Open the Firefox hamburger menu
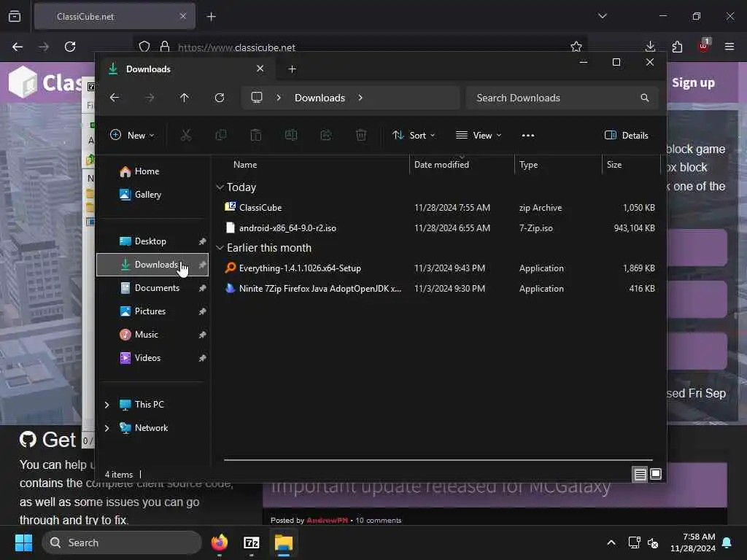Image resolution: width=747 pixels, height=560 pixels. [729, 47]
